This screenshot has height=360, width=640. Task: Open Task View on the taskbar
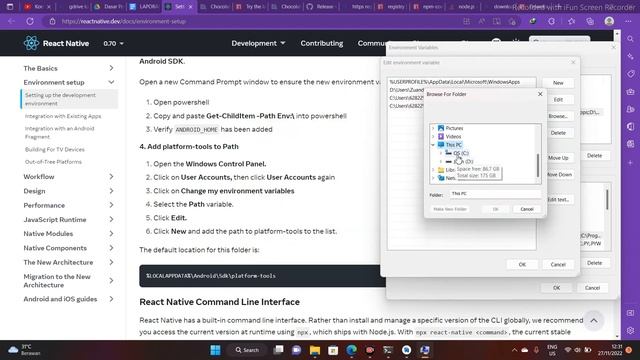tap(278, 350)
